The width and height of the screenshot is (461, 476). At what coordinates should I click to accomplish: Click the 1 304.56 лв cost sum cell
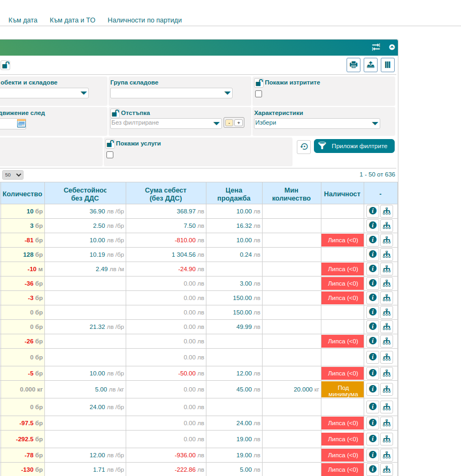pyautogui.click(x=166, y=255)
